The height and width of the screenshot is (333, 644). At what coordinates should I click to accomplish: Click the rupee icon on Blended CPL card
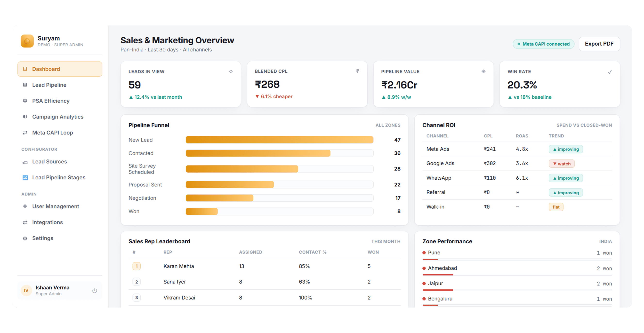357,71
